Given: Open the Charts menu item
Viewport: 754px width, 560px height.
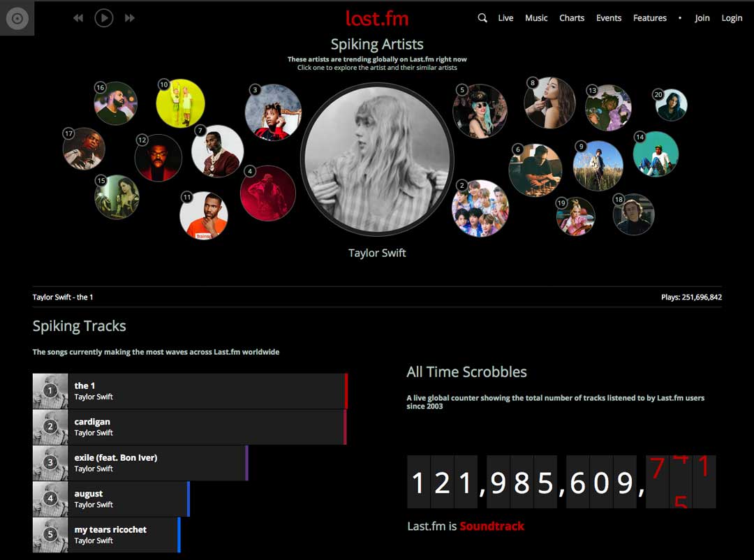Looking at the screenshot, I should [572, 17].
